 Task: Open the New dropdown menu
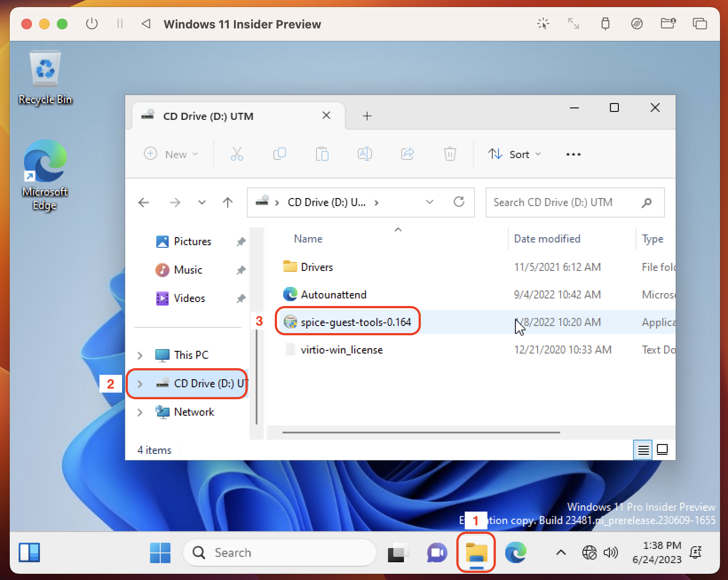pyautogui.click(x=171, y=154)
